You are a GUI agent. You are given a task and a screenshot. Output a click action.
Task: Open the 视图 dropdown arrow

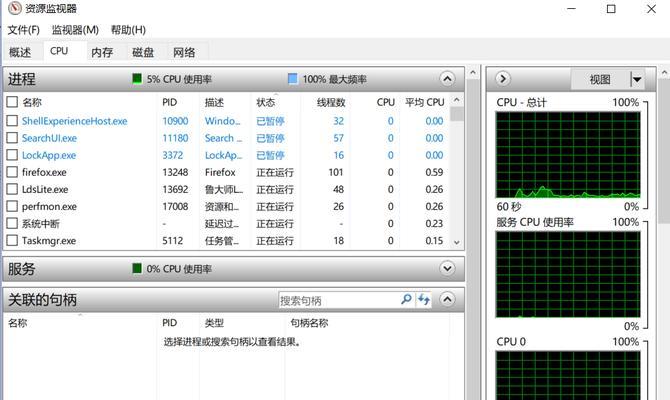(x=637, y=79)
